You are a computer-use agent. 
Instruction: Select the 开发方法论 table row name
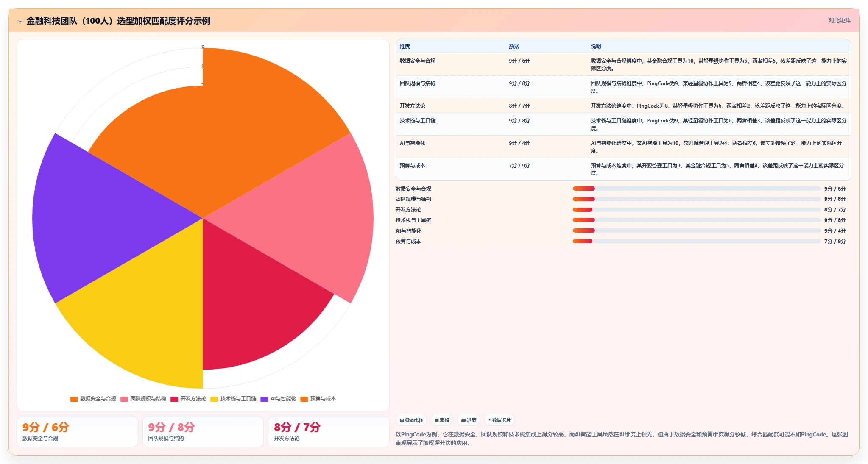(412, 106)
